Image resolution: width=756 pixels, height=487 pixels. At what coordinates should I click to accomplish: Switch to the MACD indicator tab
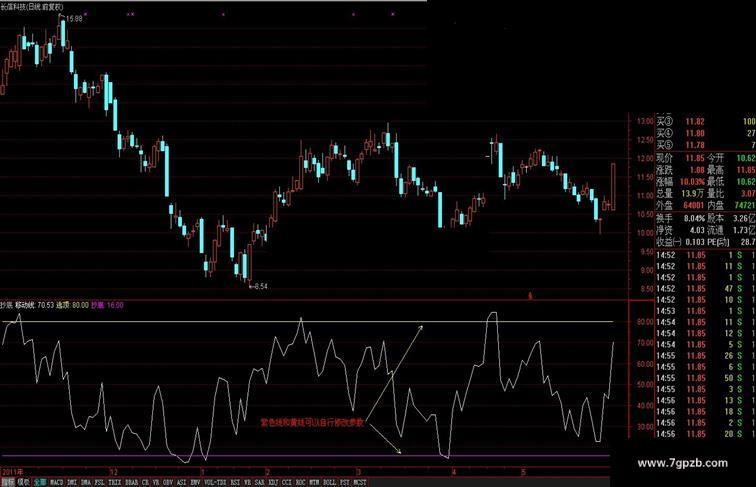56,482
